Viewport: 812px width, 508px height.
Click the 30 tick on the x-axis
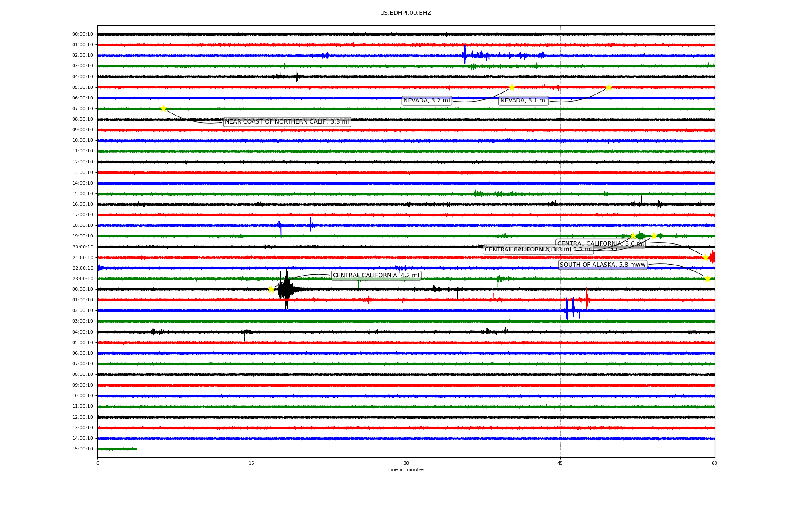click(406, 463)
